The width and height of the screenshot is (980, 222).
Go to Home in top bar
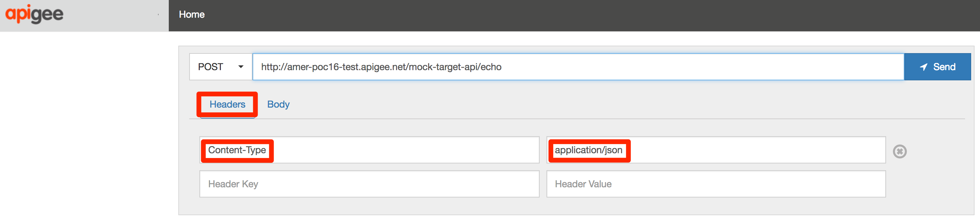click(x=192, y=14)
